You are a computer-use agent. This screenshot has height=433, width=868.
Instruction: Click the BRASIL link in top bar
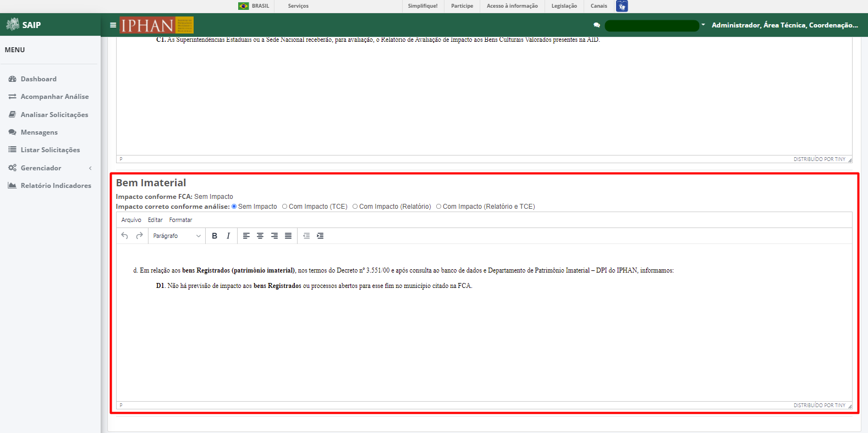point(260,6)
